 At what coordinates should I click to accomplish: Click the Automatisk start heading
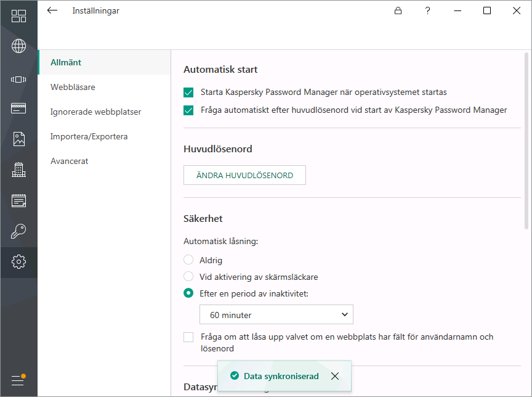220,69
